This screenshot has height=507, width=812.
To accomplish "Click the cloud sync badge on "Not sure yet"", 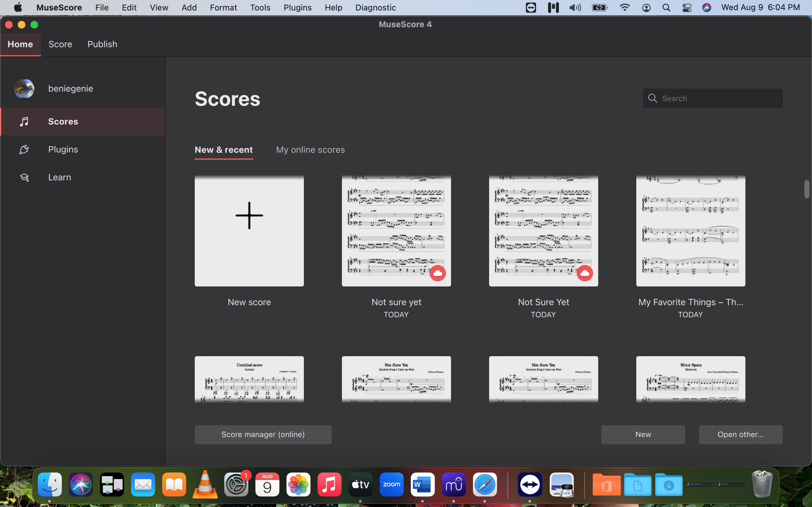I will pyautogui.click(x=437, y=273).
